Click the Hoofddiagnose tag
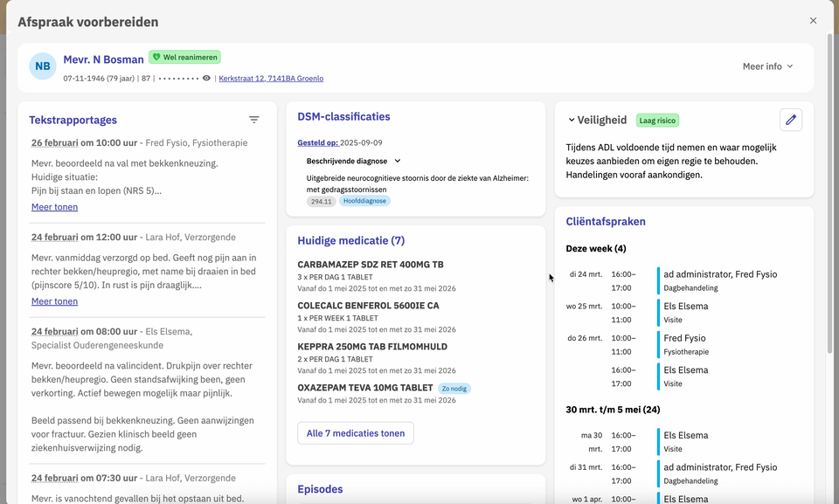The image size is (839, 504). coord(364,201)
